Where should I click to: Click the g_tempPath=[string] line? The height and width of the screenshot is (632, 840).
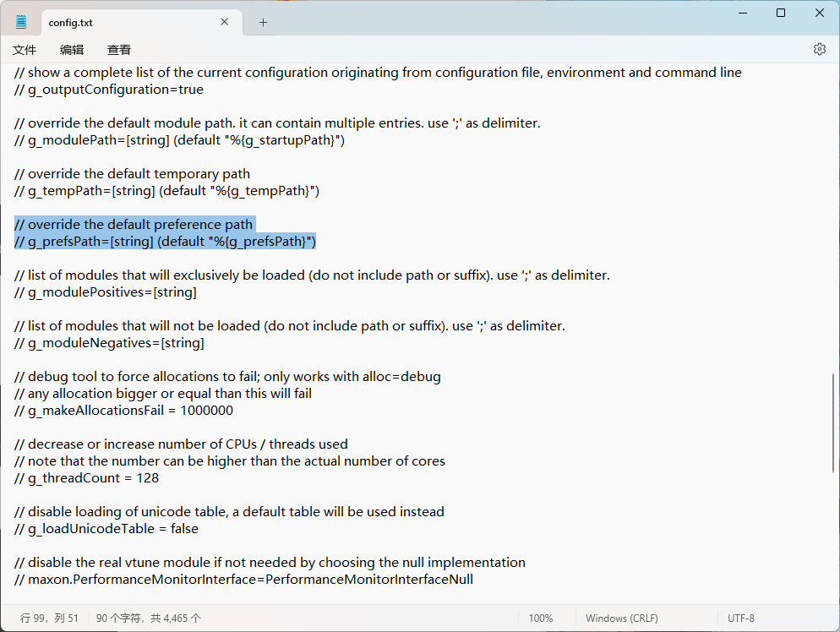166,191
